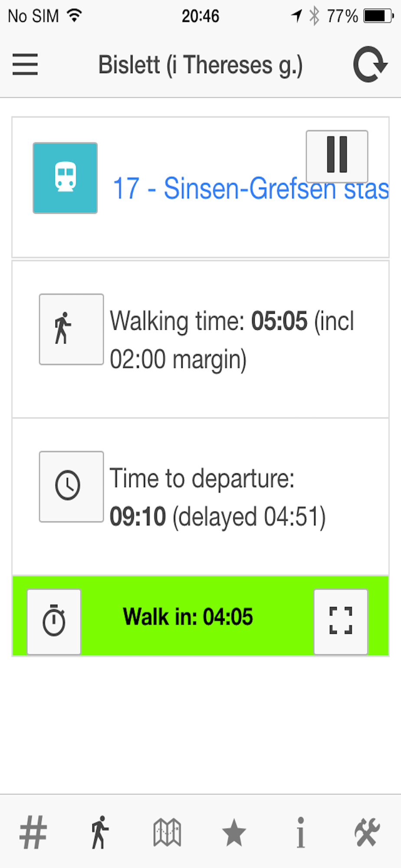Tap the walking person button
This screenshot has width=401, height=868.
[71, 329]
